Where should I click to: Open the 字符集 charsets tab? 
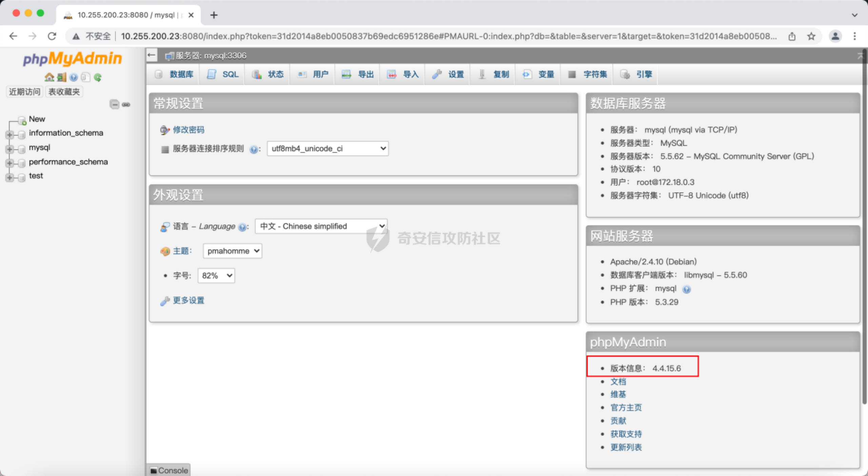(x=587, y=74)
